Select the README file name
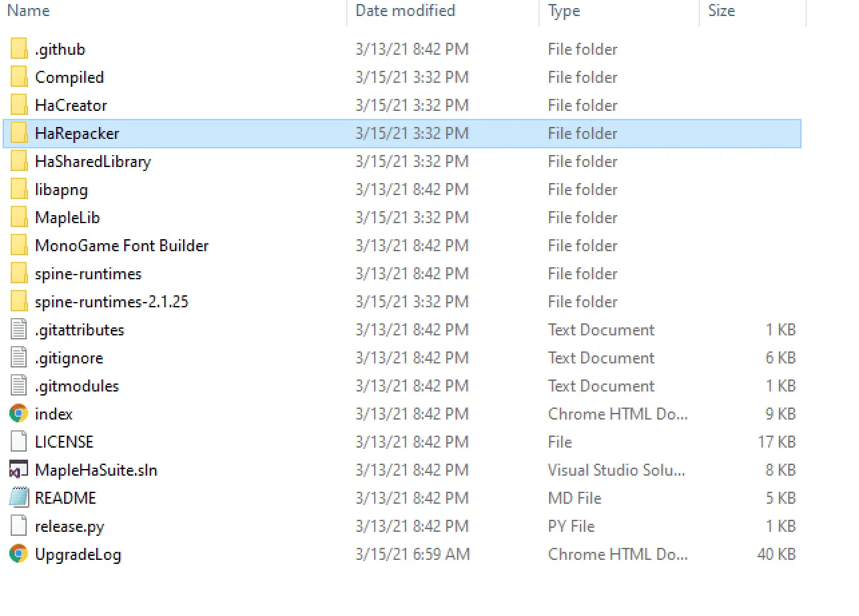The height and width of the screenshot is (616, 859). tap(65, 498)
